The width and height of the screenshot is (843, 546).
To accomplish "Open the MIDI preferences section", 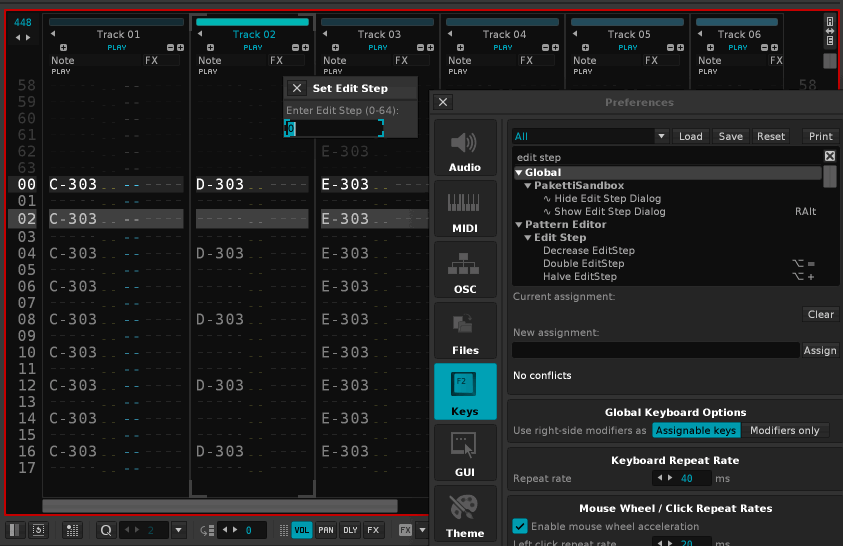I will tap(464, 210).
